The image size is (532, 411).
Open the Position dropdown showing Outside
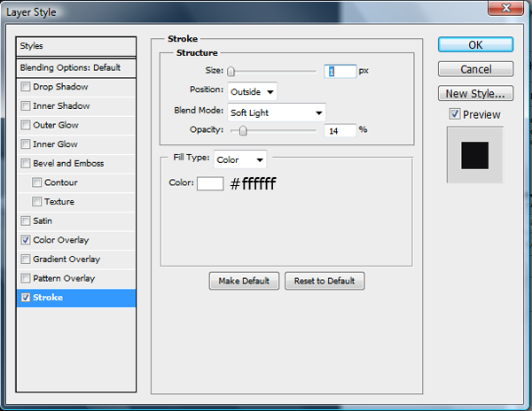pos(252,91)
